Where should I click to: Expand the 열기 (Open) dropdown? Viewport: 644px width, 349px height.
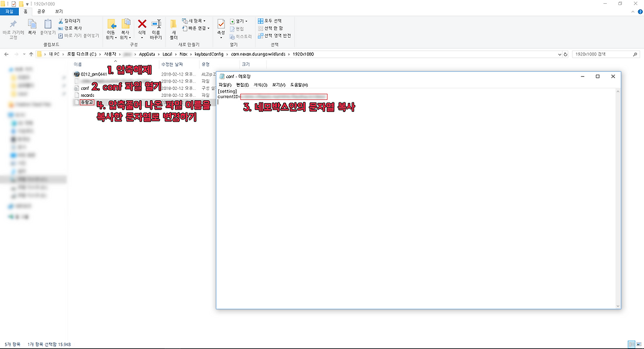click(x=238, y=21)
